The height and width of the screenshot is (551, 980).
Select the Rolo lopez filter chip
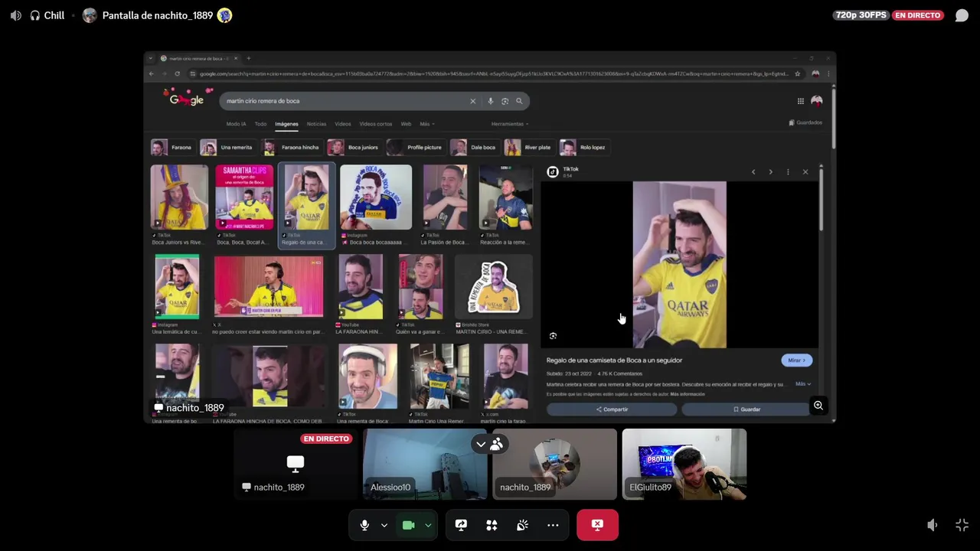point(583,147)
